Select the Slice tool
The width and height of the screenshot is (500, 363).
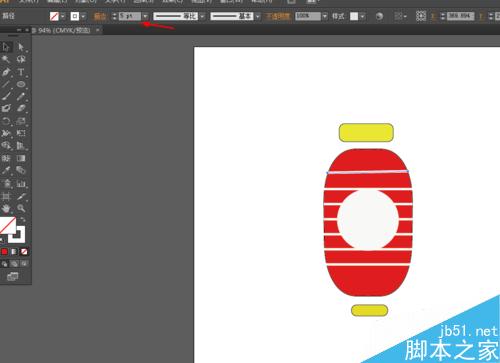(21, 196)
